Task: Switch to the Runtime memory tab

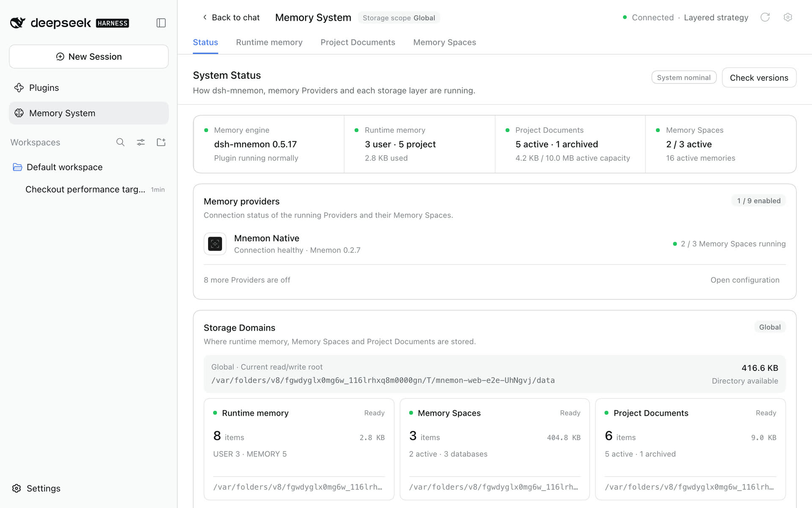Action: (269, 42)
